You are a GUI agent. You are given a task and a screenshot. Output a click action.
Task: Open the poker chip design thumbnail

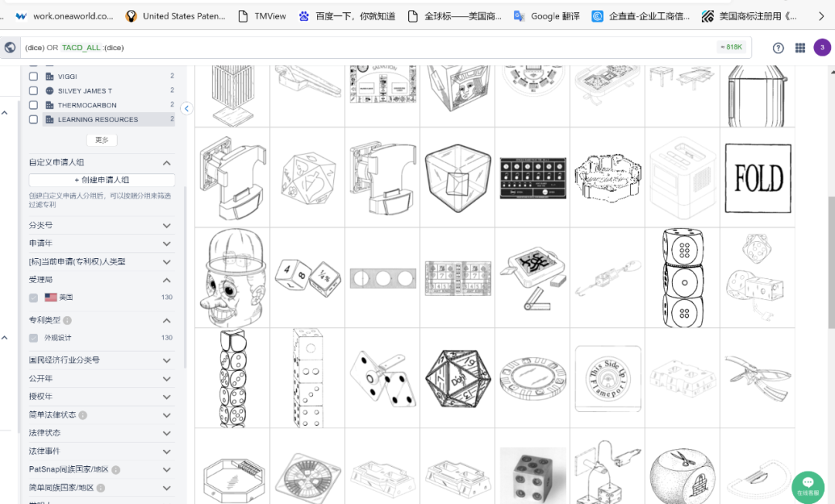click(533, 379)
